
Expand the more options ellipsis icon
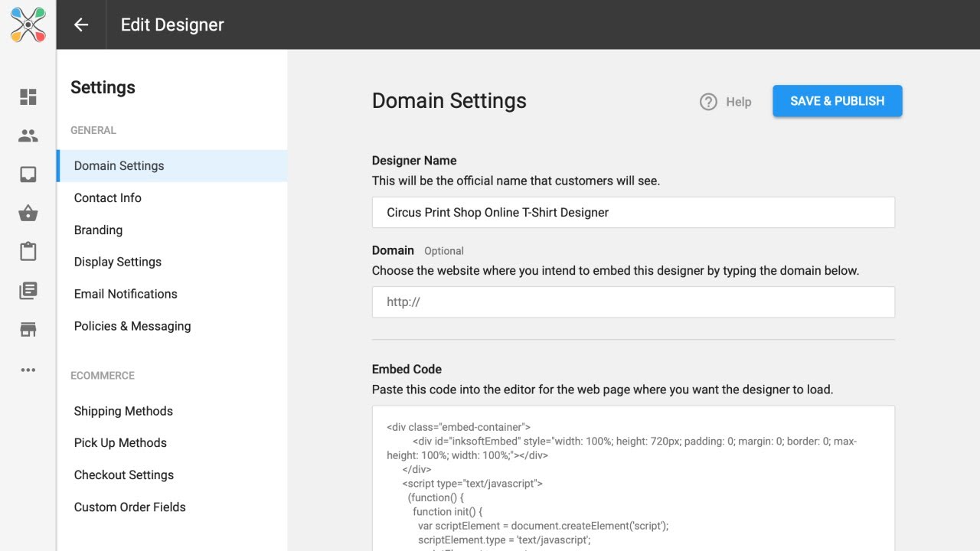pyautogui.click(x=28, y=370)
